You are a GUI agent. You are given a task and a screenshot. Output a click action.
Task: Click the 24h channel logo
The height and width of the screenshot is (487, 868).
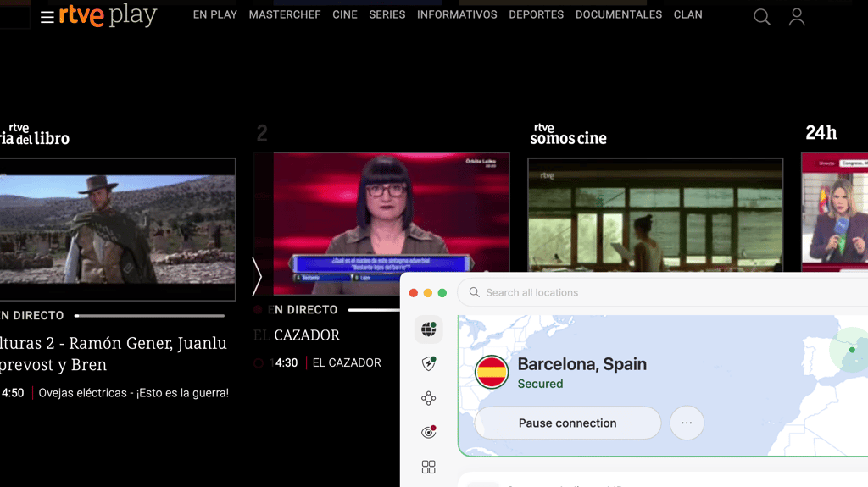tap(821, 133)
